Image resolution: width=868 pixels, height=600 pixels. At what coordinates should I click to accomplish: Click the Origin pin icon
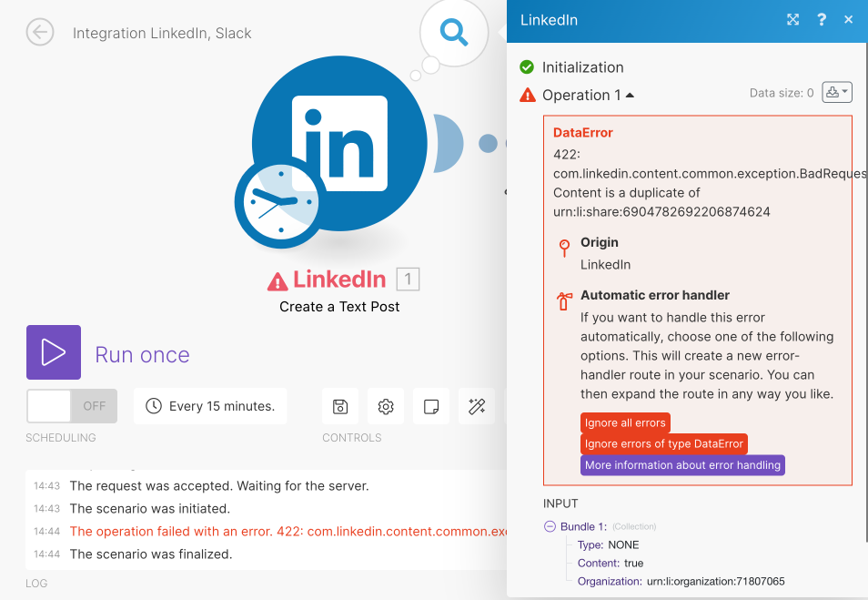coord(564,248)
